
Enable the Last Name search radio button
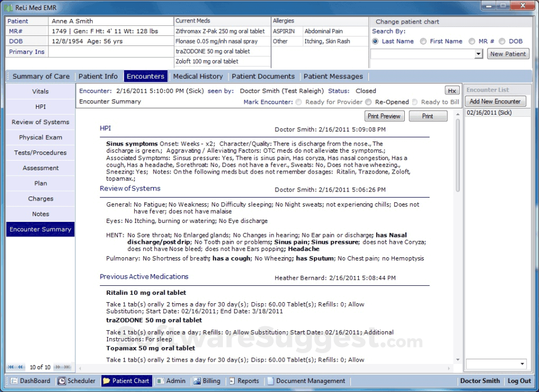click(375, 41)
